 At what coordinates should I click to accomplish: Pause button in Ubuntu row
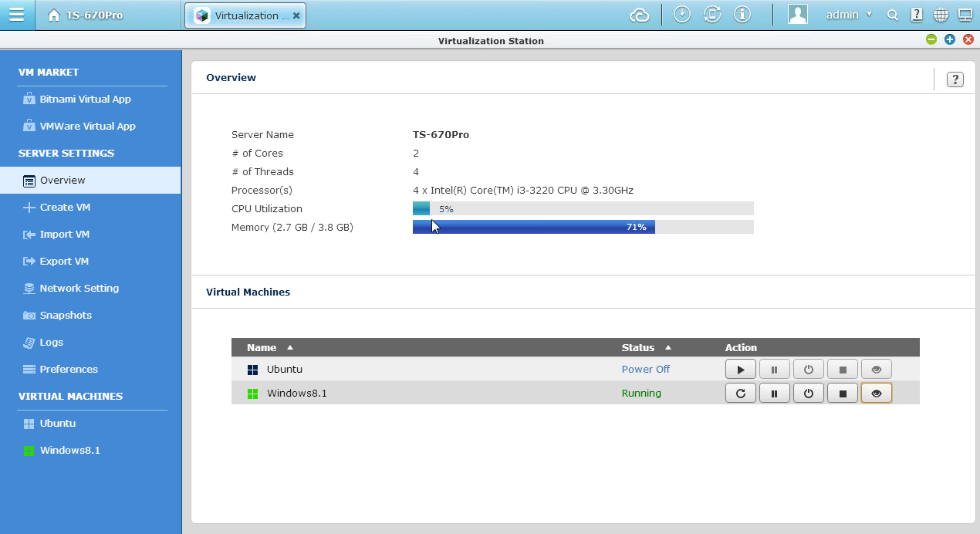[x=775, y=370]
